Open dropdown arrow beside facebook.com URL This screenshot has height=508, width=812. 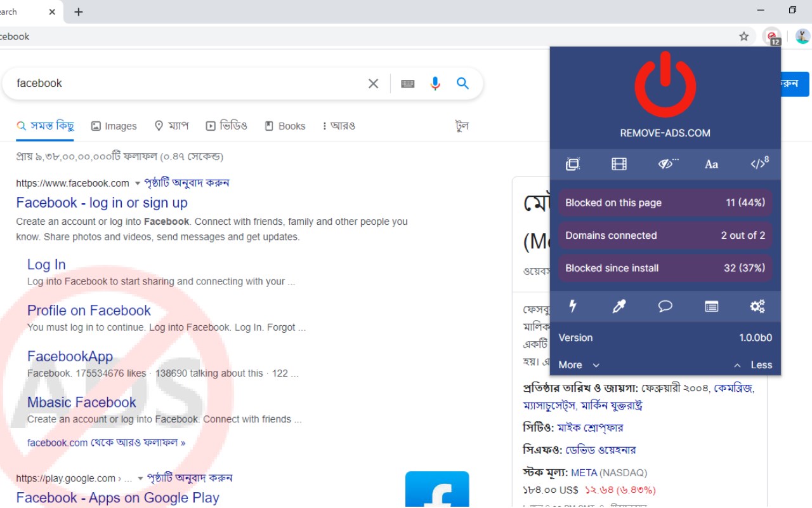point(137,184)
